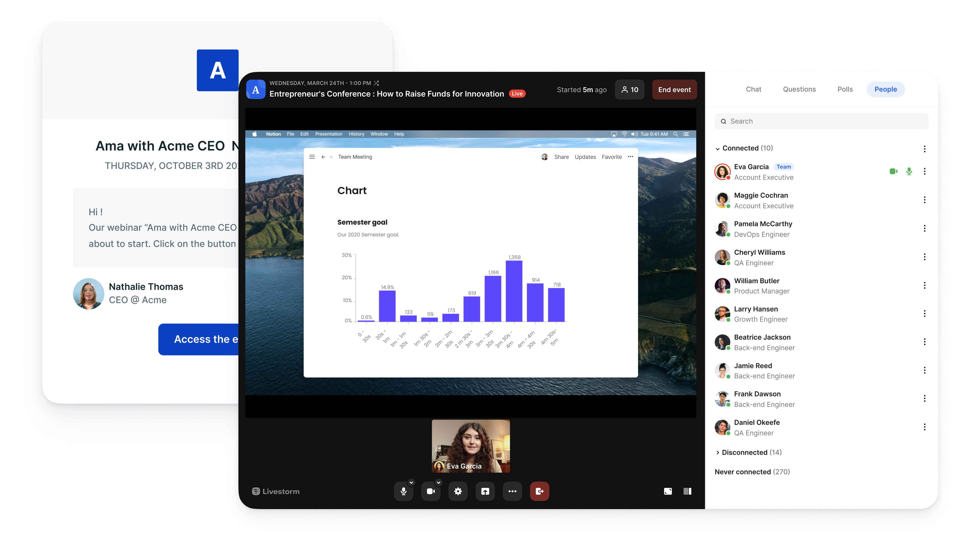Open Cheryl Williams's row options menu
980x543 pixels.
click(924, 257)
